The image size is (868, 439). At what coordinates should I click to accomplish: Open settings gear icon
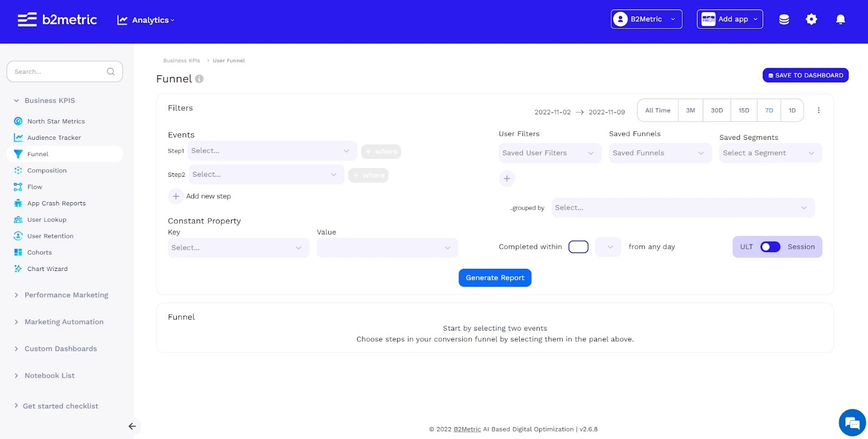tap(812, 20)
